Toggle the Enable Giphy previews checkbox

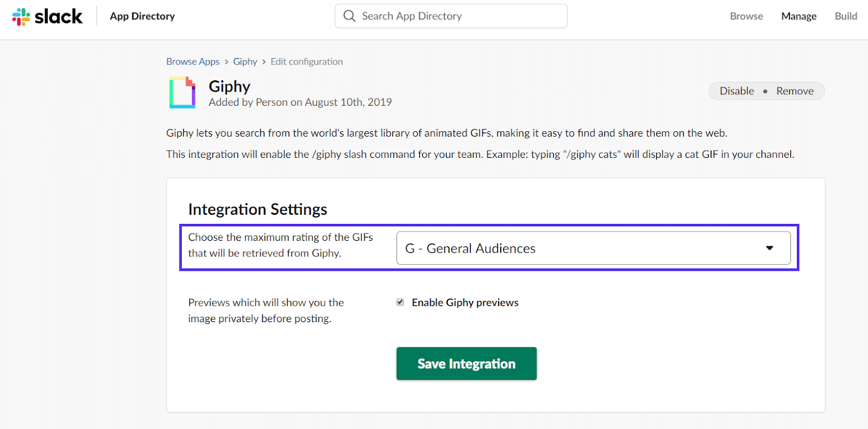coord(400,302)
